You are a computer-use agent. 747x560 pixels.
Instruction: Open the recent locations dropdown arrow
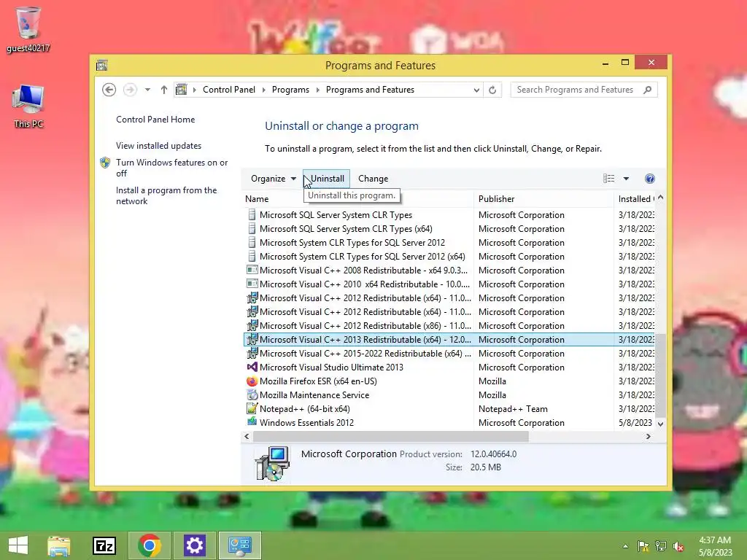pos(147,90)
